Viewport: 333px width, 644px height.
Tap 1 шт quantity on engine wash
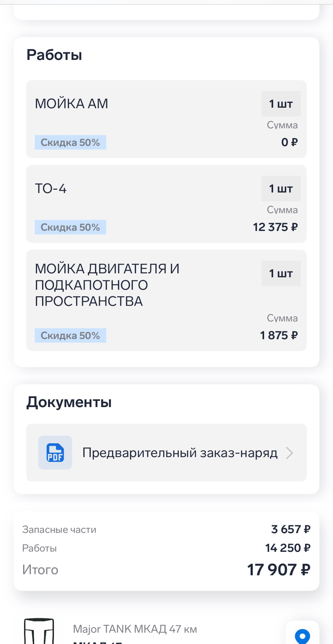281,274
